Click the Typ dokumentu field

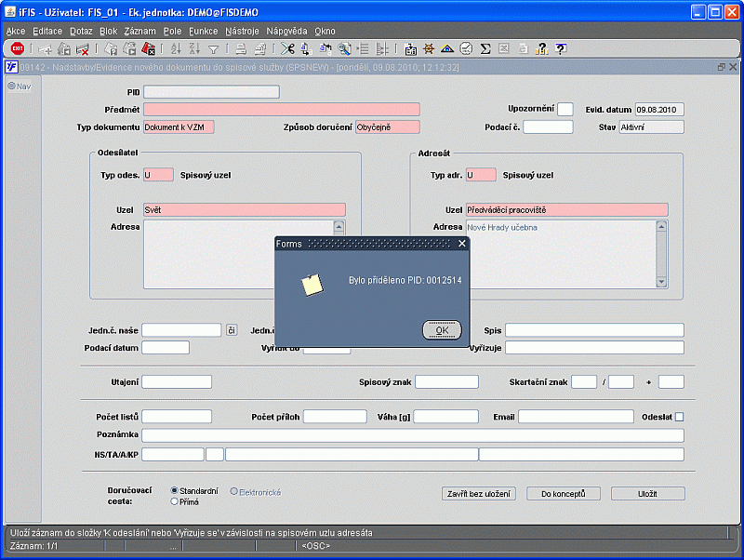click(x=179, y=127)
